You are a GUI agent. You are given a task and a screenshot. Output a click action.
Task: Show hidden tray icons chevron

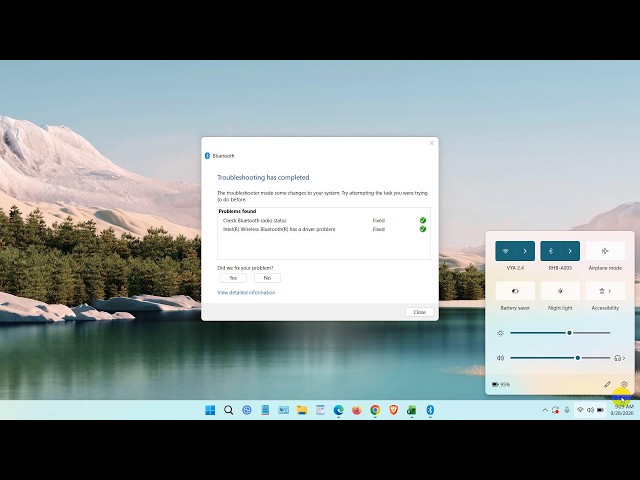545,410
